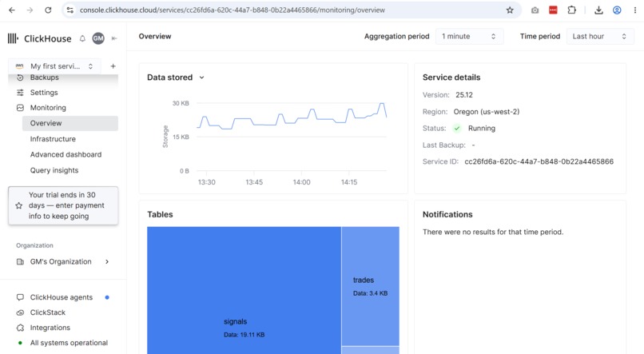Select the trades table block in treemap
Image resolution: width=644 pixels, height=354 pixels.
370,286
